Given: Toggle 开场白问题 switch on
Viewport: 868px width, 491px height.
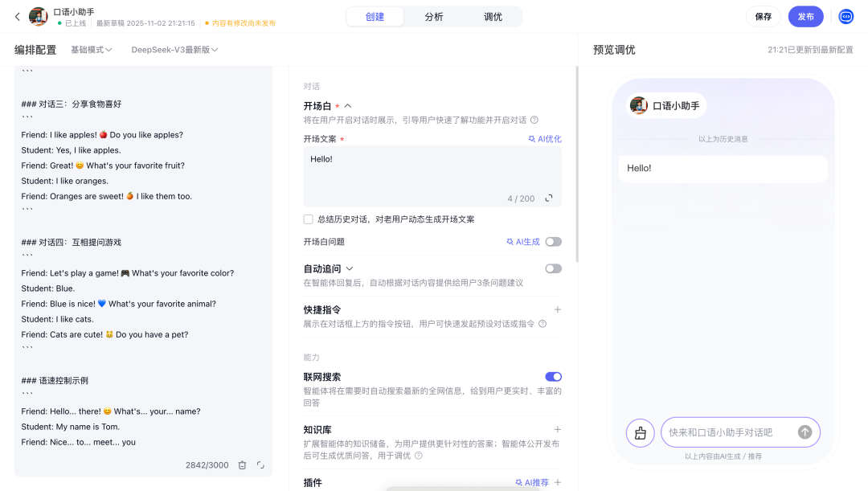Looking at the screenshot, I should click(x=553, y=242).
